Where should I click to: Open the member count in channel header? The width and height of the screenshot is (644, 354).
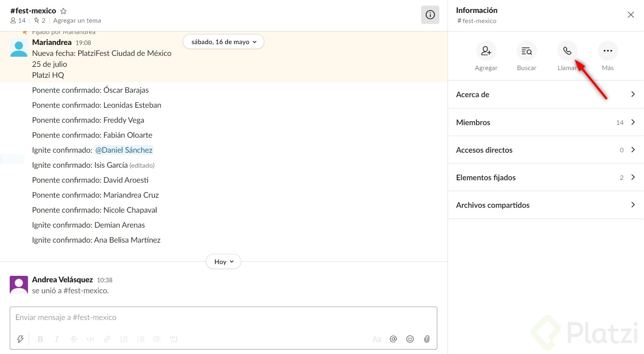(18, 20)
